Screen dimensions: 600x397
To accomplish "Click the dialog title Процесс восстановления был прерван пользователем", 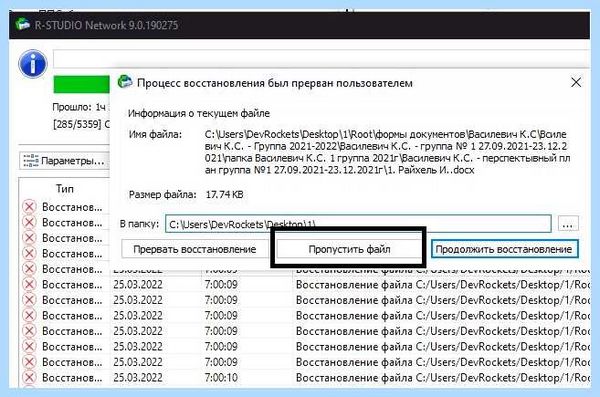I will click(x=275, y=83).
